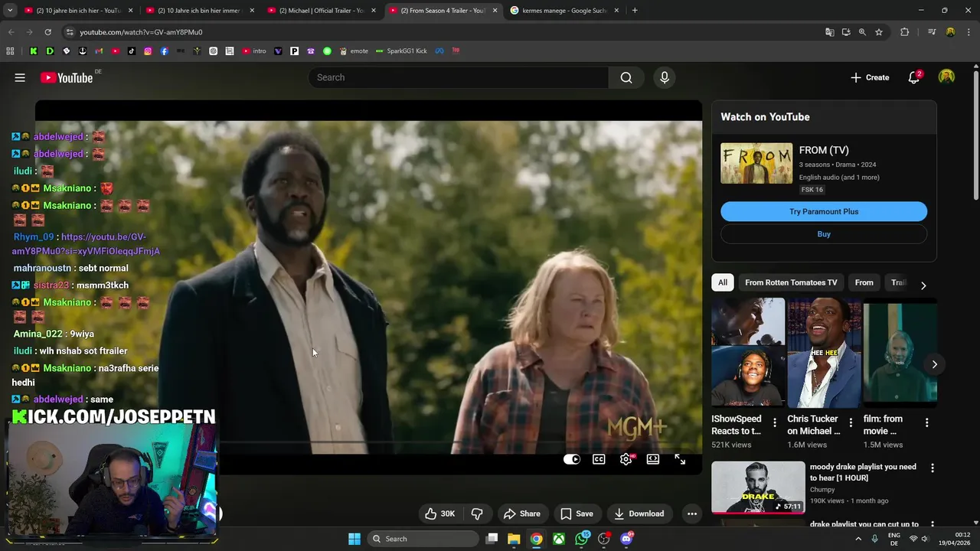Open the YouTube account avatar menu
This screenshot has width=980, height=551.
[947, 77]
